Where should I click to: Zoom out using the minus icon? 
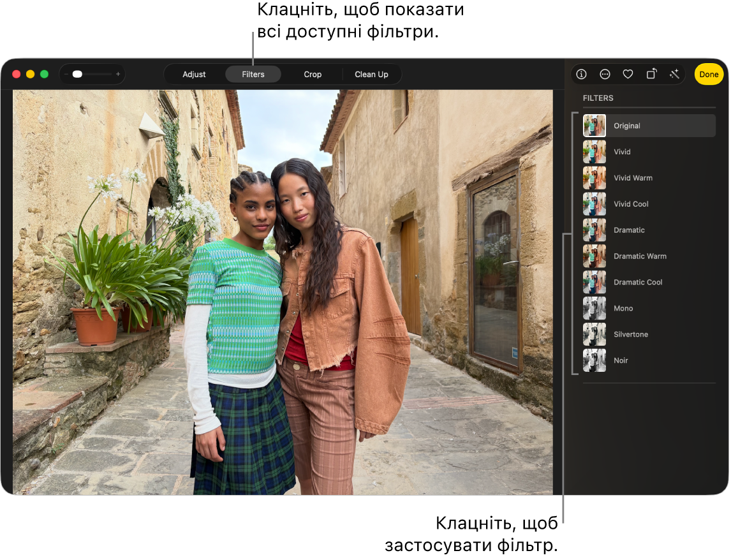(x=66, y=75)
